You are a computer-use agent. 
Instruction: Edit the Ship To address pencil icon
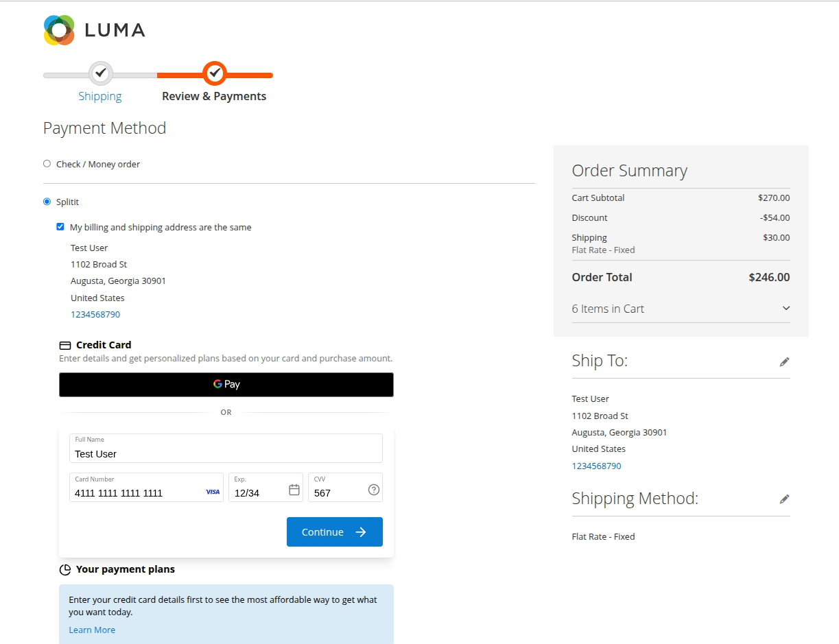tap(785, 361)
